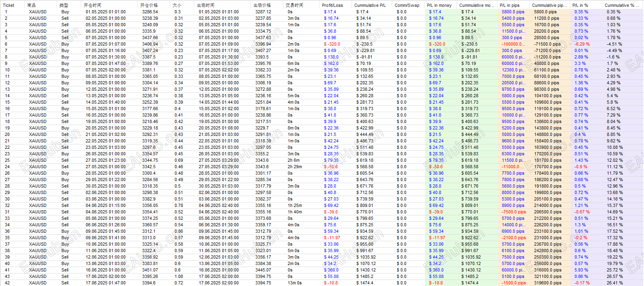Click Buy type in ticket 1 row
This screenshot has height=286, width=644.
[65, 12]
